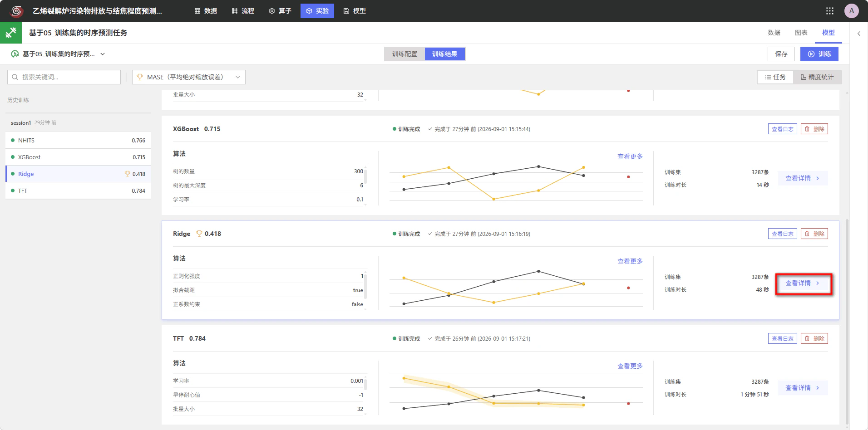Click the 保存 button
The width and height of the screenshot is (868, 430).
click(x=781, y=54)
